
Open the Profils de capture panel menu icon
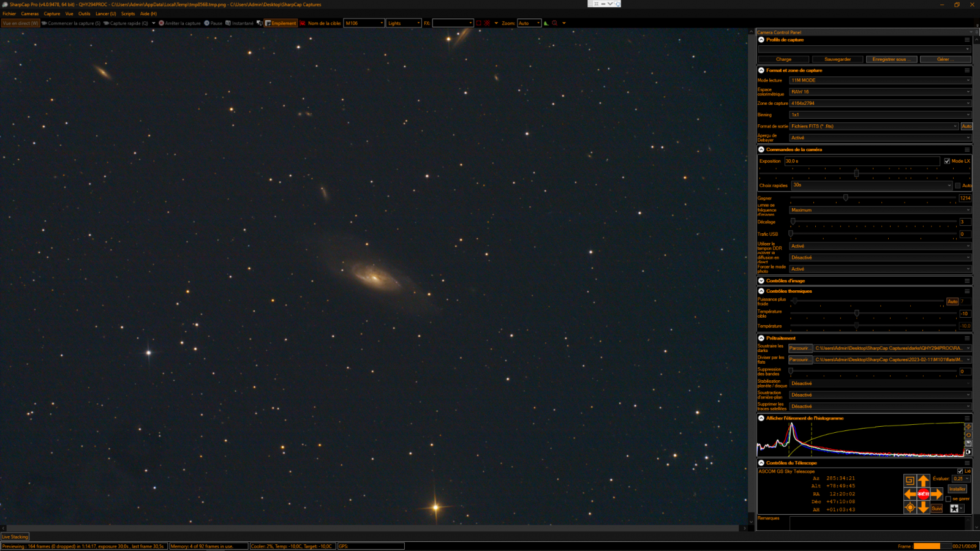point(967,40)
